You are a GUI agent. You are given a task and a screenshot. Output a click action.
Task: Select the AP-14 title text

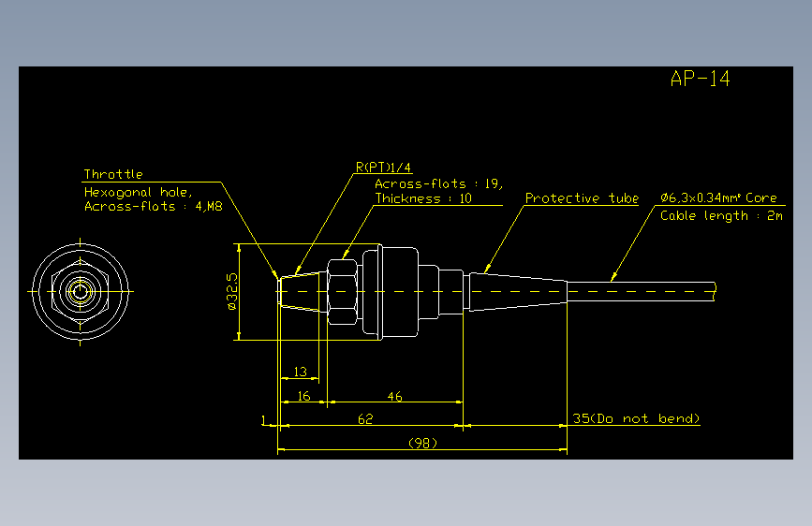click(700, 79)
